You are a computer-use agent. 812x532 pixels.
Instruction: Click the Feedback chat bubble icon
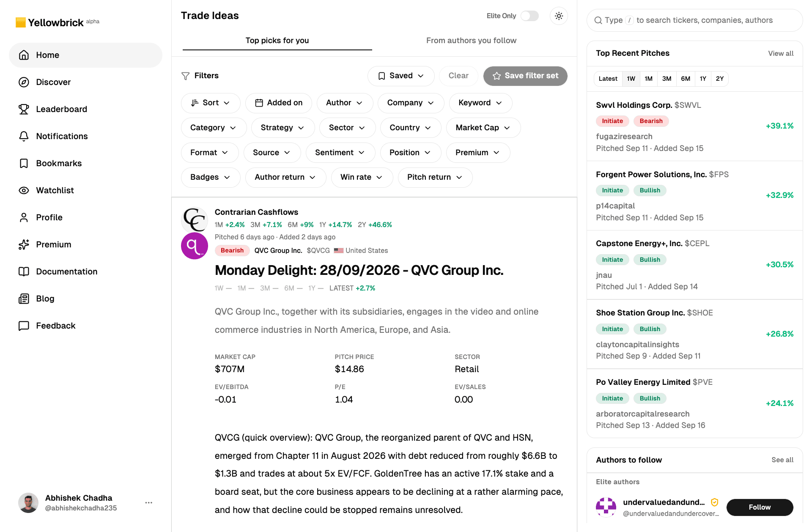24,326
